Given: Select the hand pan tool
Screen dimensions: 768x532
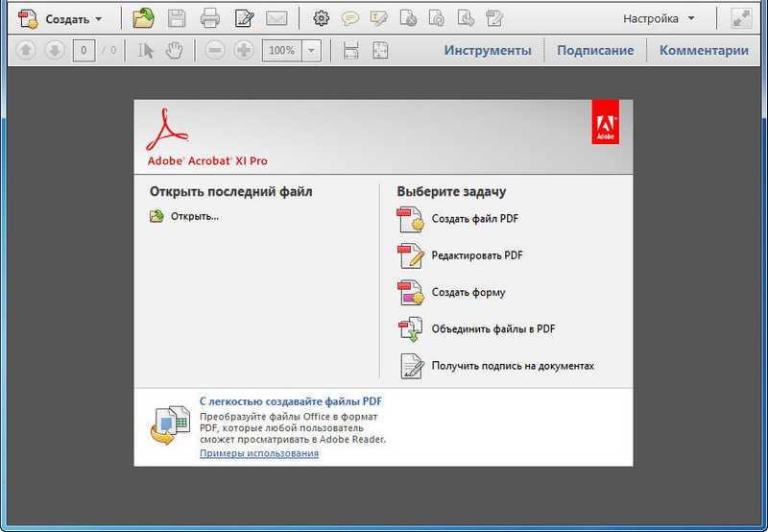Looking at the screenshot, I should click(174, 50).
